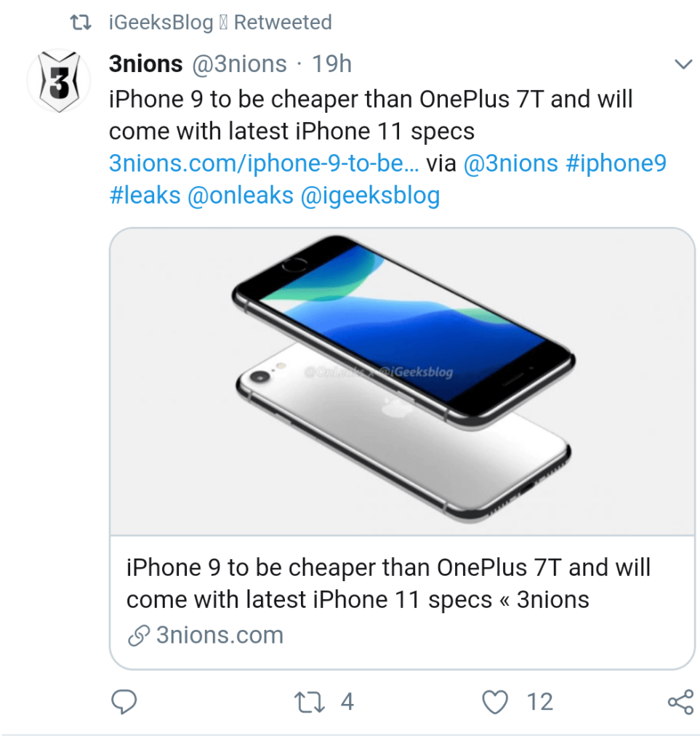The image size is (700, 744).
Task: Open the iGeeksBlog Retweeted label
Action: click(220, 23)
